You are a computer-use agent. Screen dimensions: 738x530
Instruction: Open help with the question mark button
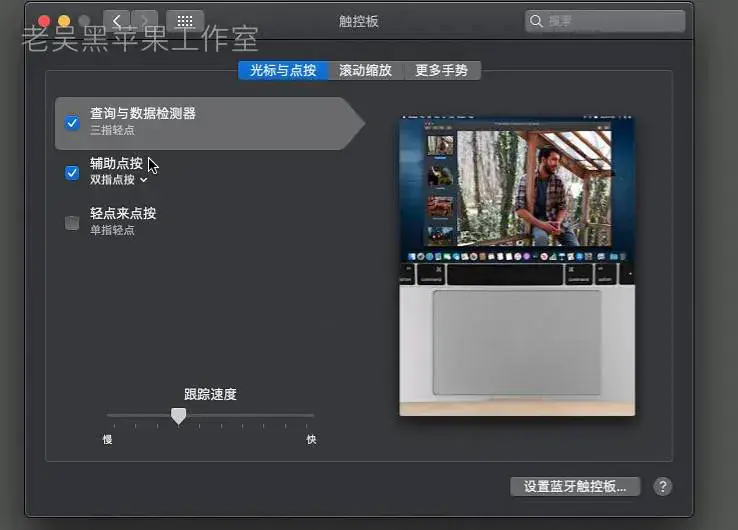(663, 486)
